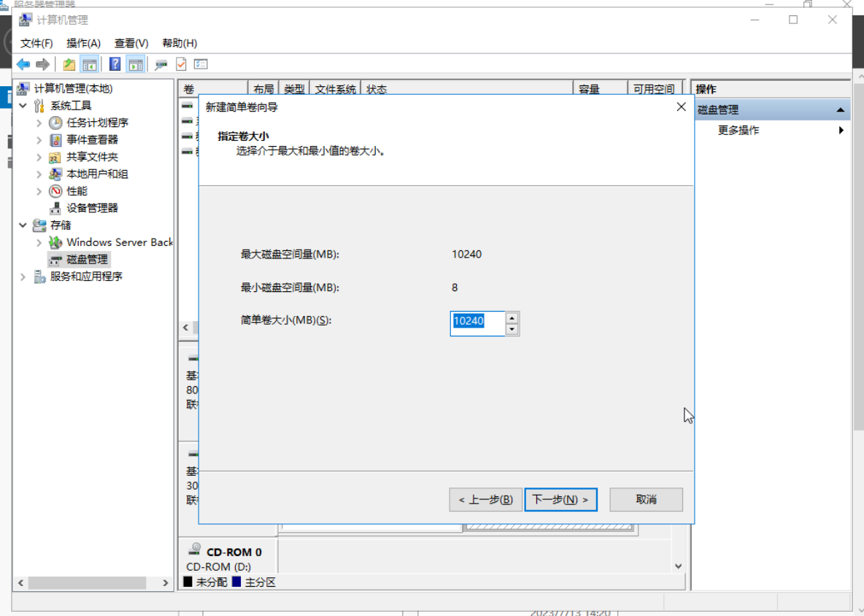Expand the Windows Server Backup node
The image size is (864, 616).
[x=39, y=242]
